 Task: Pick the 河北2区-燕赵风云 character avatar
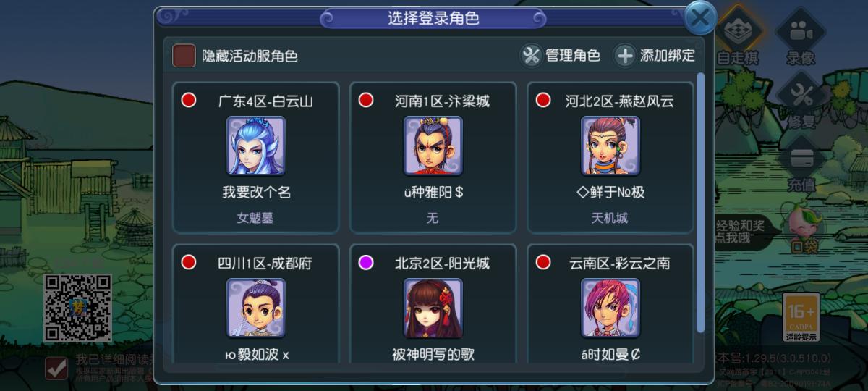pyautogui.click(x=610, y=146)
